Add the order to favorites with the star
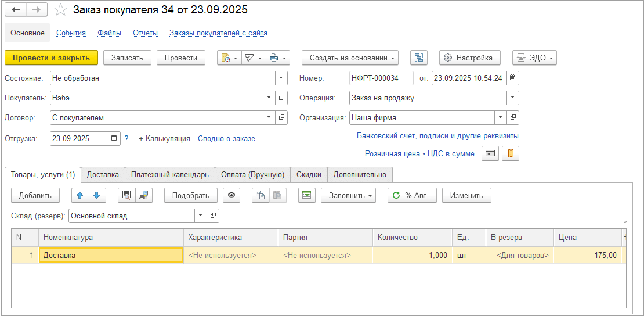The width and height of the screenshot is (644, 316). click(x=60, y=10)
